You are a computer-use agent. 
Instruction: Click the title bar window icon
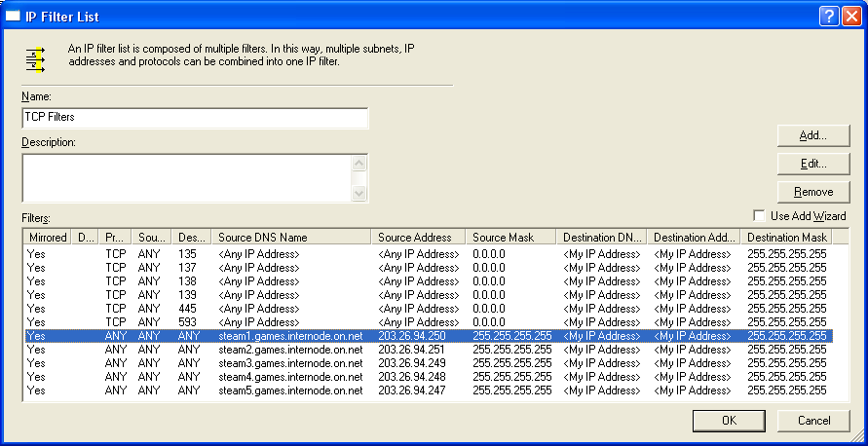[x=13, y=16]
